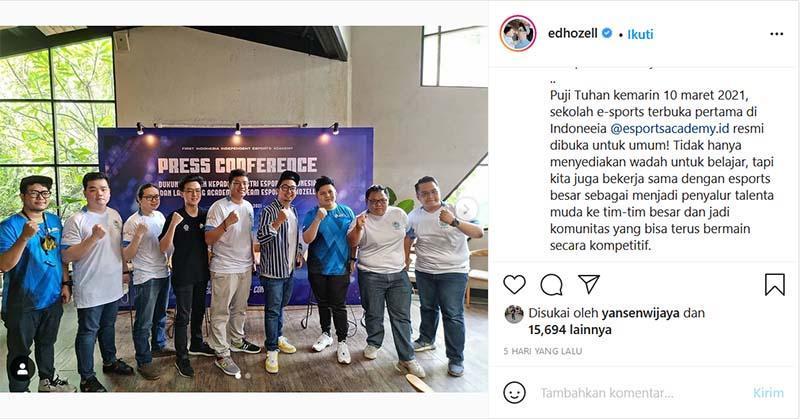View tagged people icon on photo

[22, 369]
